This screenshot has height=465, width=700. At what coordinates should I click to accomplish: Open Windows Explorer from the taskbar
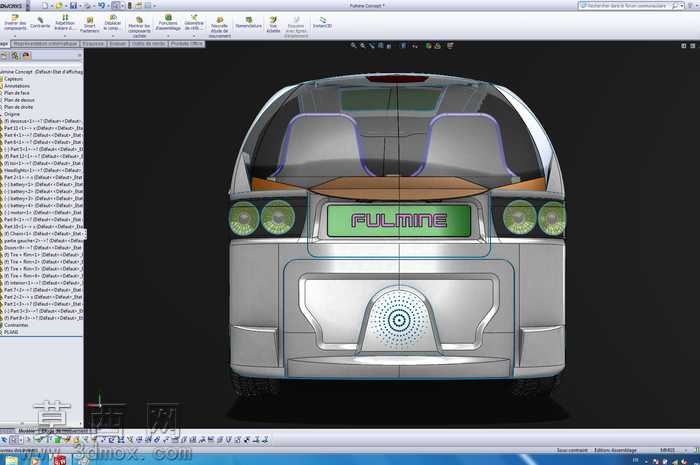(11, 461)
